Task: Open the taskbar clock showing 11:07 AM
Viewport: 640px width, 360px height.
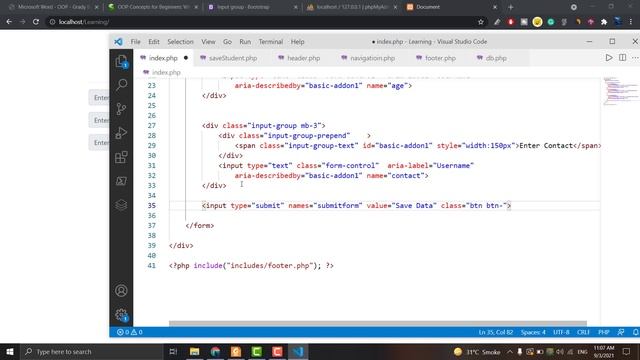Action: coord(604,351)
